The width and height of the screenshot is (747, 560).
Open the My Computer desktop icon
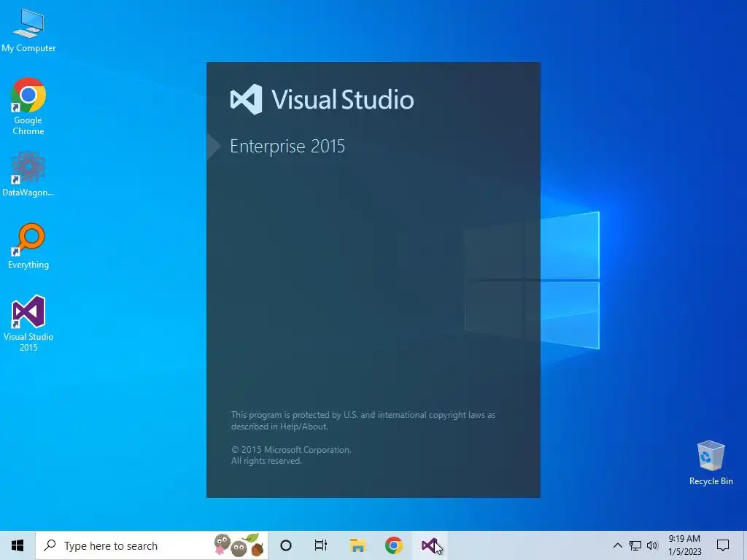point(28,31)
